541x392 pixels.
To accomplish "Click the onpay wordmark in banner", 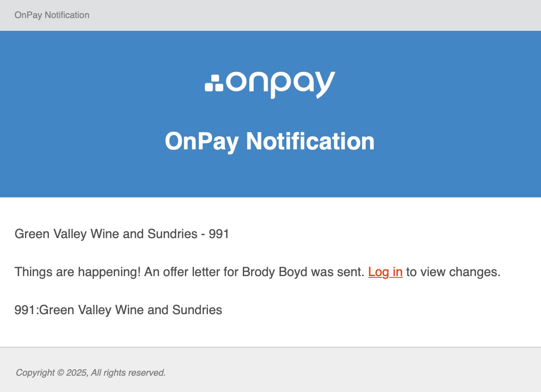I will click(280, 84).
